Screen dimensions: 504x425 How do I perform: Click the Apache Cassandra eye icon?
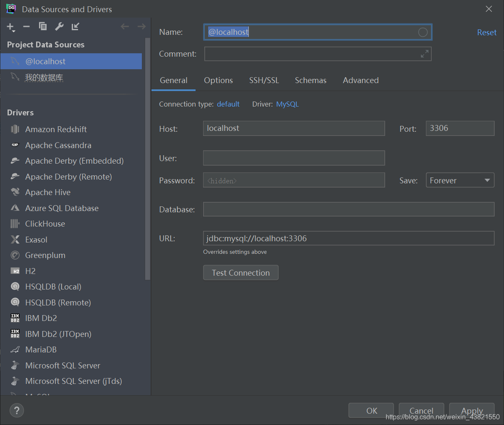(x=15, y=145)
